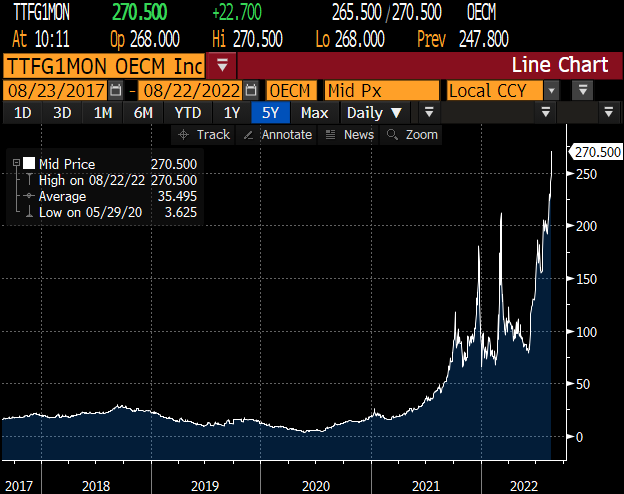Image resolution: width=624 pixels, height=494 pixels.
Task: Click 'High on 08/22/22' legend row
Action: [117, 180]
